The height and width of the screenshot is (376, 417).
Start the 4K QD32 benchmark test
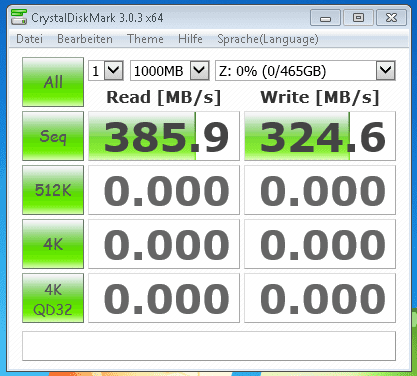(53, 298)
